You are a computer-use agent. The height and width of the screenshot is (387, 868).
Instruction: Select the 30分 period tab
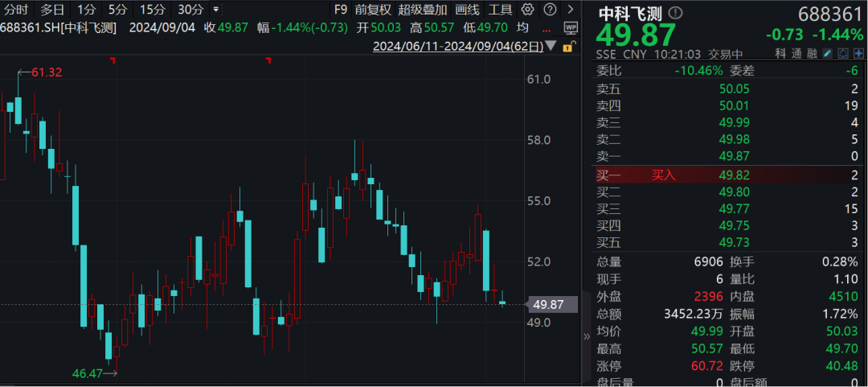click(x=190, y=10)
